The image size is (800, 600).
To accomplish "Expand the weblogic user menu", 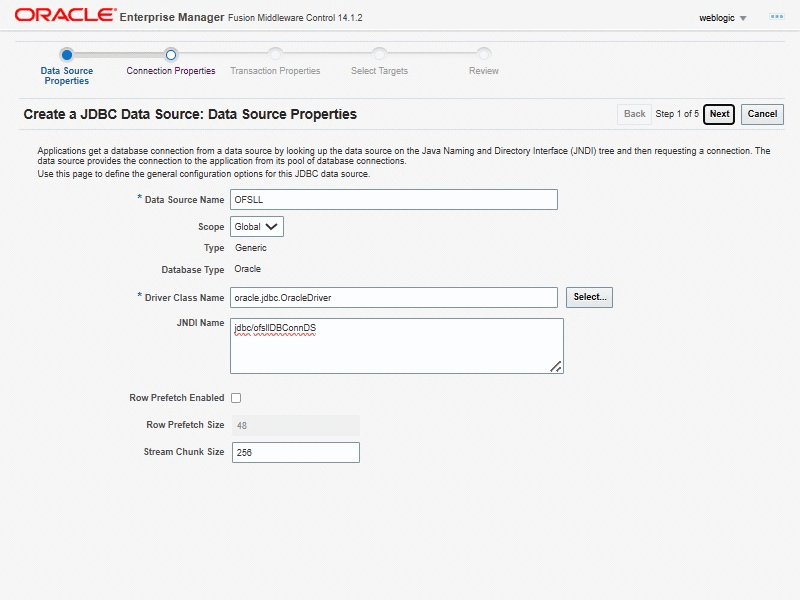I will click(x=723, y=18).
